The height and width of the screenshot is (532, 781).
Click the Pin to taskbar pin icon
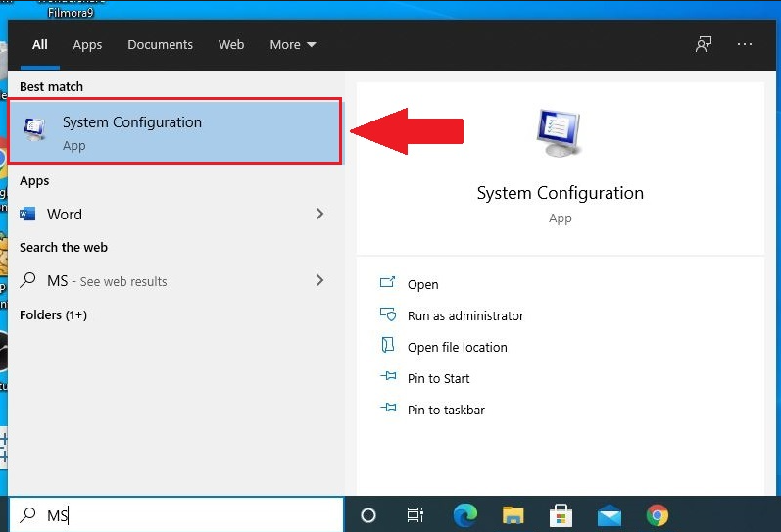(388, 408)
